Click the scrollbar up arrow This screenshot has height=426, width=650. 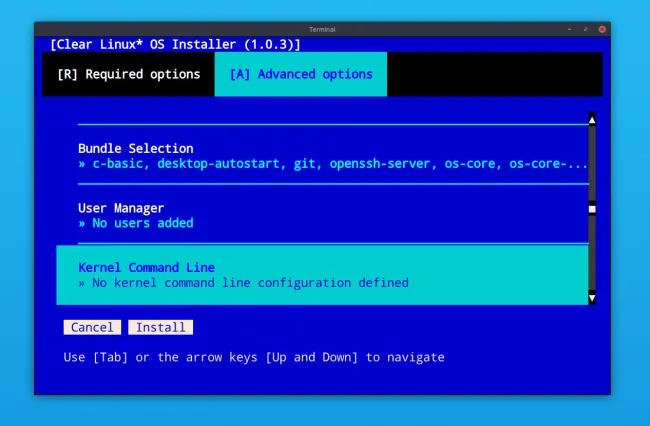click(x=592, y=120)
